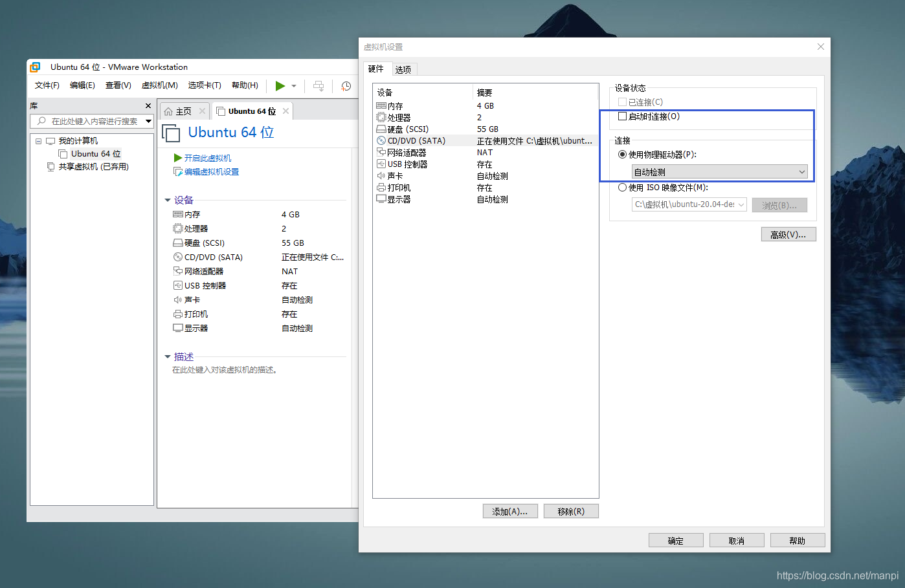
Task: Click 处理器 processor icon in main window device list
Action: coord(178,229)
